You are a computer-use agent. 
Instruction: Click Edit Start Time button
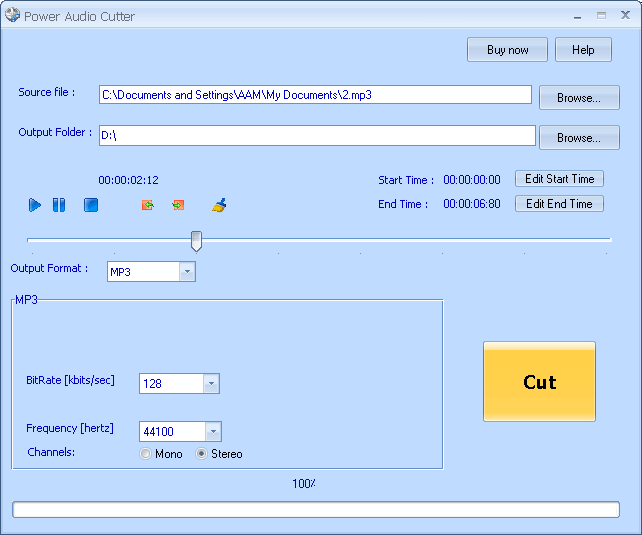point(559,179)
